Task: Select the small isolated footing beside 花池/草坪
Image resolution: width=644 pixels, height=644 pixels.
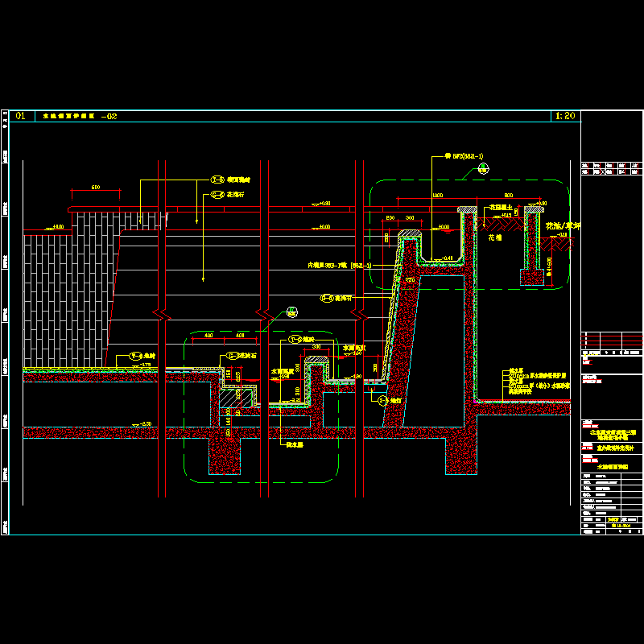Action: (x=530, y=277)
